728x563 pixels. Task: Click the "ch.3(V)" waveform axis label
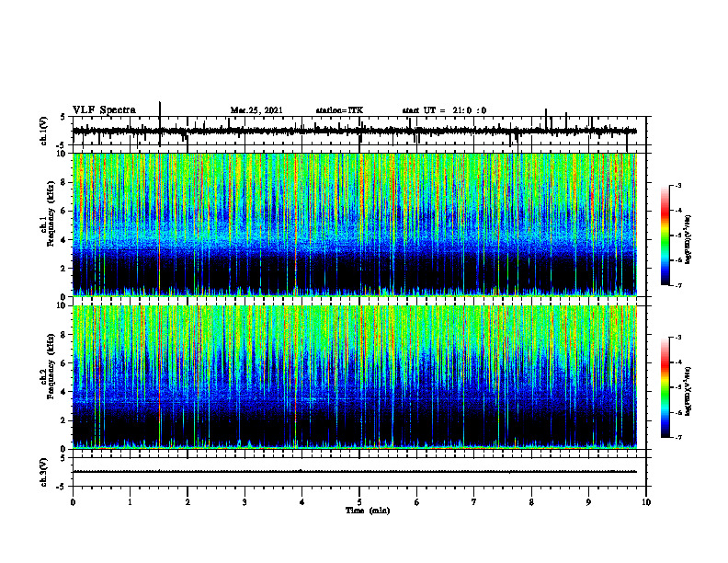[x=43, y=472]
